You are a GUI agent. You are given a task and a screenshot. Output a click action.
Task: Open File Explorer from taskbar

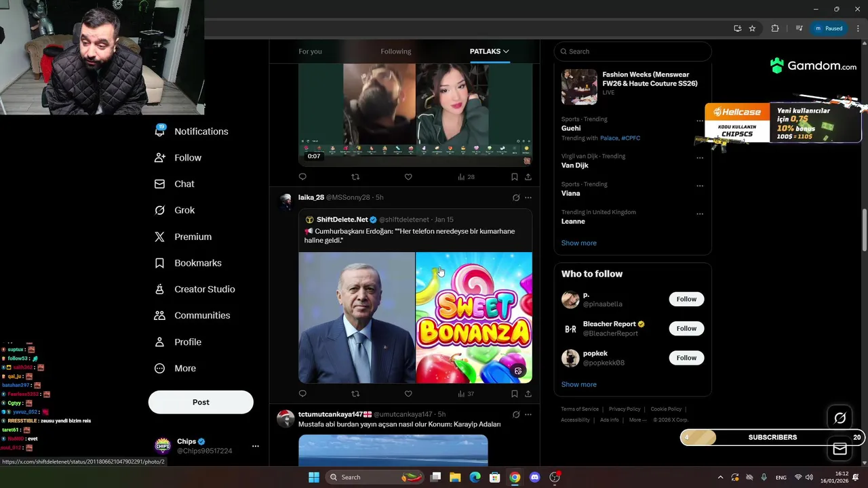click(x=455, y=477)
